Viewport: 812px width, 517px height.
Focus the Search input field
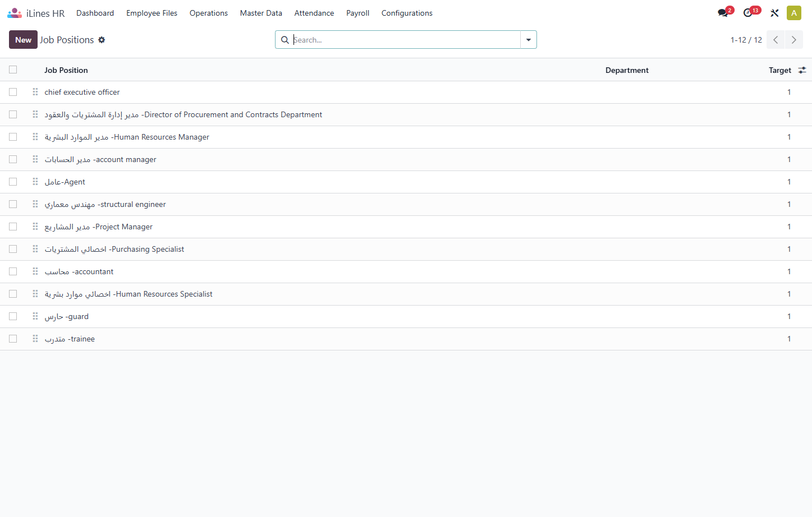click(406, 40)
